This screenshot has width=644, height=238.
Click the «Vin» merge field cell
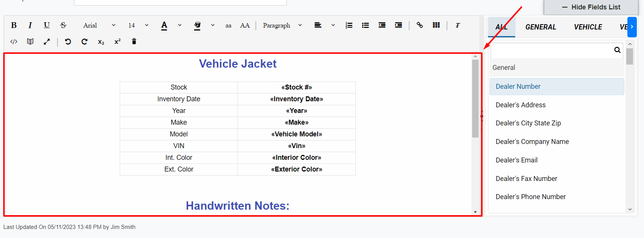297,146
